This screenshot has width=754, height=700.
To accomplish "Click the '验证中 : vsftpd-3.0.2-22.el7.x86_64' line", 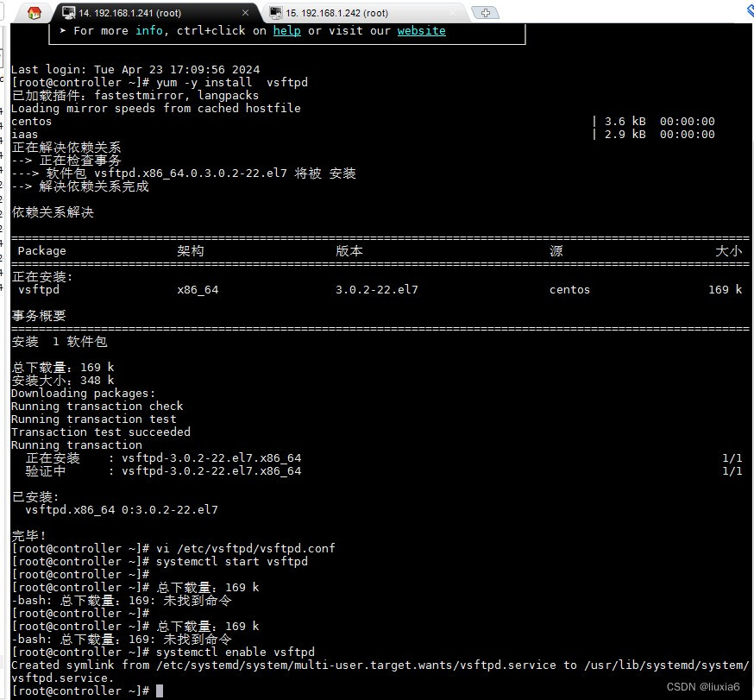I will [x=164, y=471].
